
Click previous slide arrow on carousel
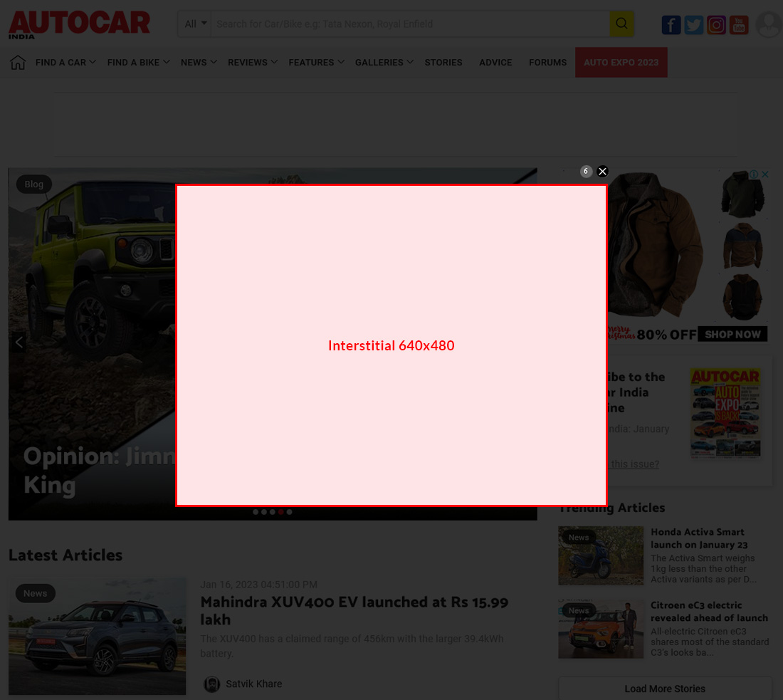pos(19,343)
